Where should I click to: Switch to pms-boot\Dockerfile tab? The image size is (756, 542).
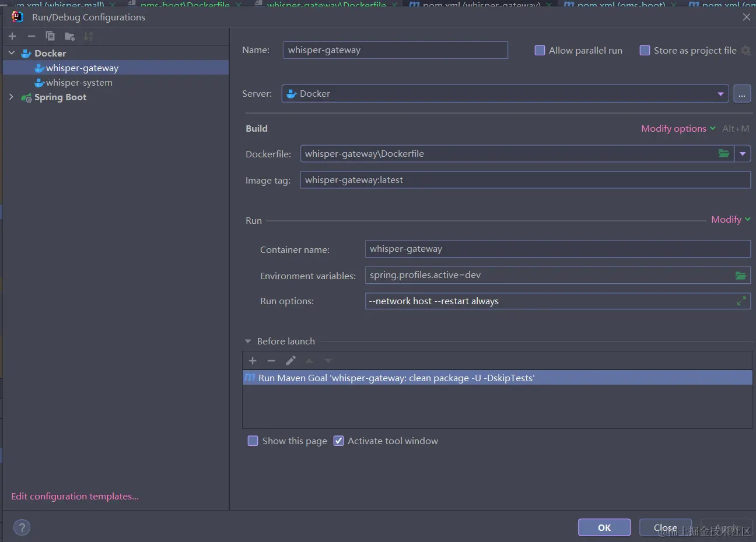tap(185, 4)
